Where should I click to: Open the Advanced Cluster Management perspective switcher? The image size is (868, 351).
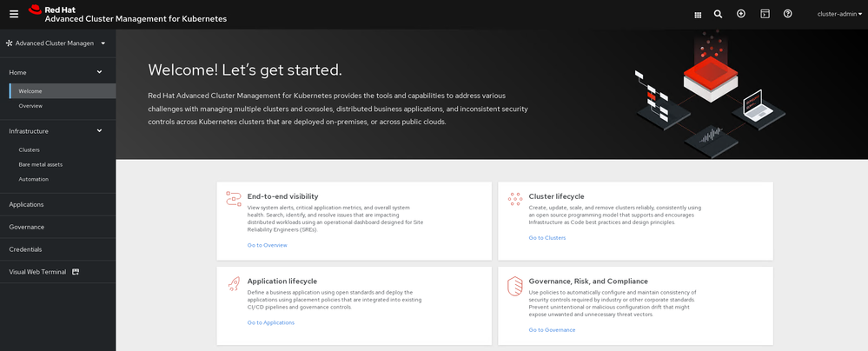(57, 43)
